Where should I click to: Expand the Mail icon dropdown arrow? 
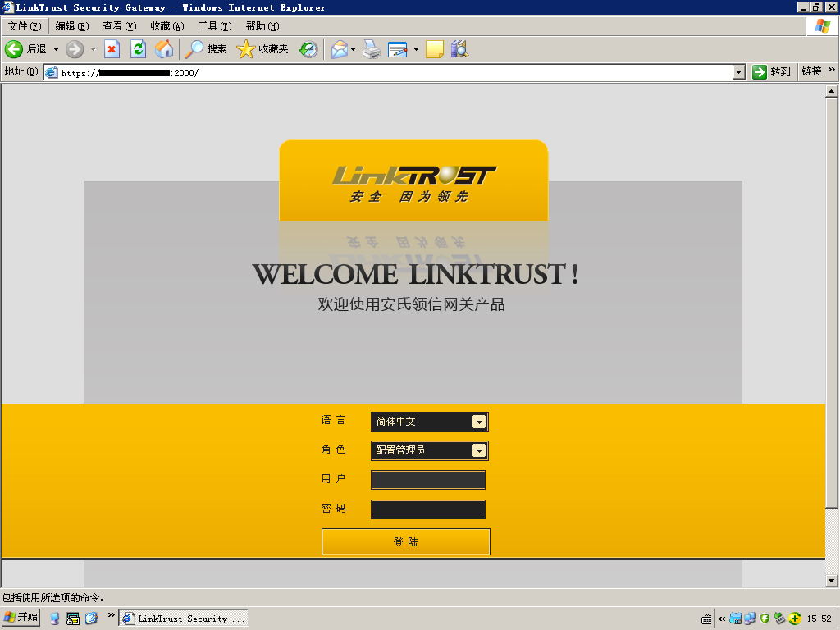coord(353,49)
